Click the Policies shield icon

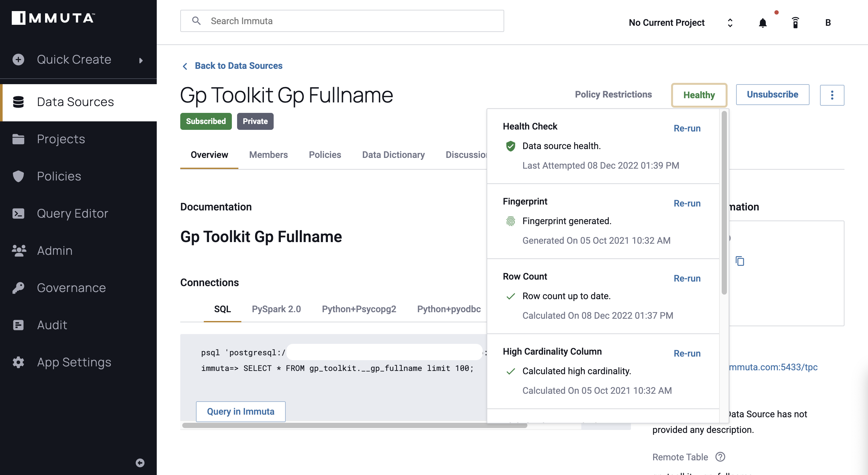18,176
